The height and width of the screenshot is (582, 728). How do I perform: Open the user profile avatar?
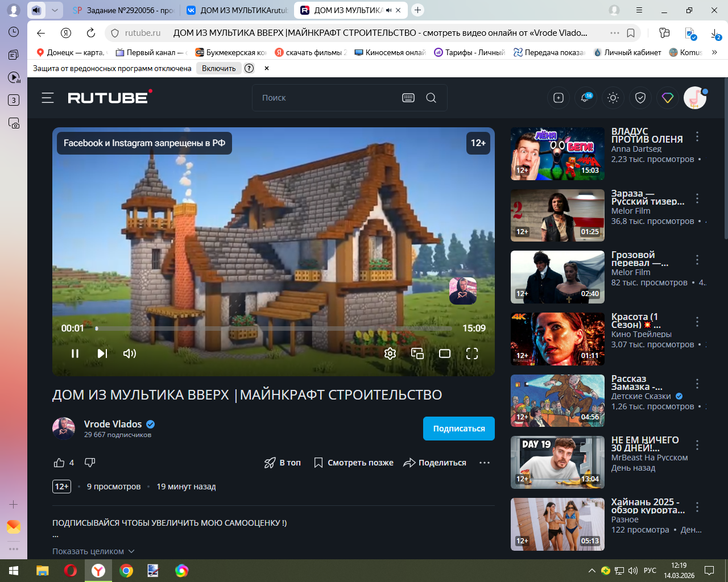695,98
